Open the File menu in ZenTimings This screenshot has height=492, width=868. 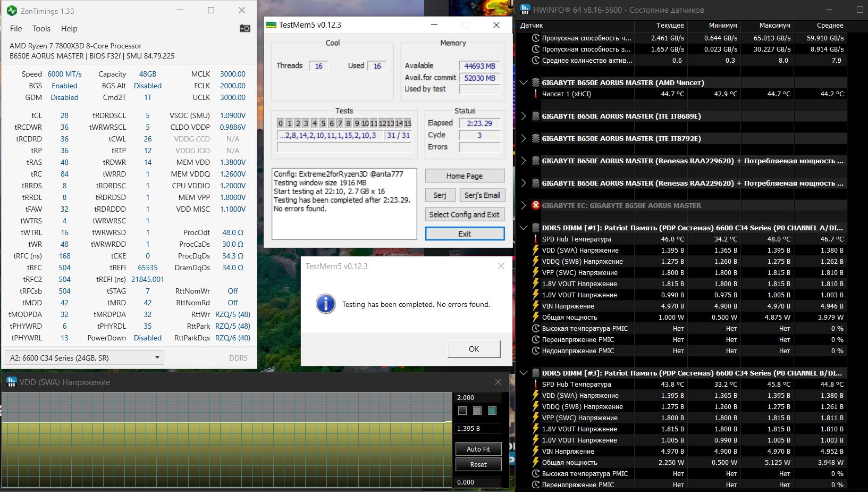click(16, 28)
